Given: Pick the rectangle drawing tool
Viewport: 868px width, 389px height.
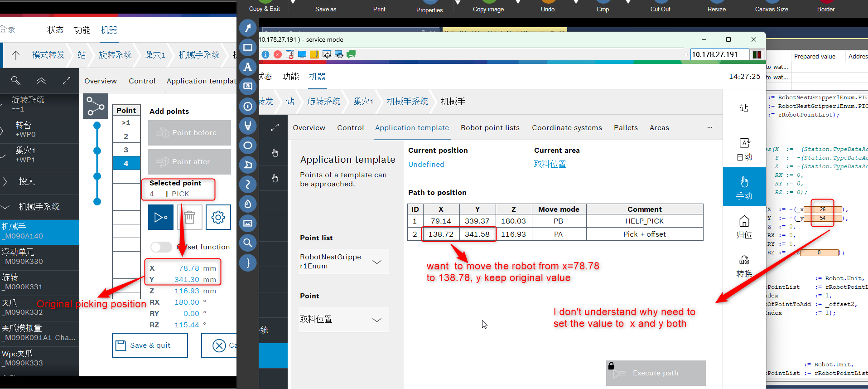Looking at the screenshot, I should [x=248, y=47].
